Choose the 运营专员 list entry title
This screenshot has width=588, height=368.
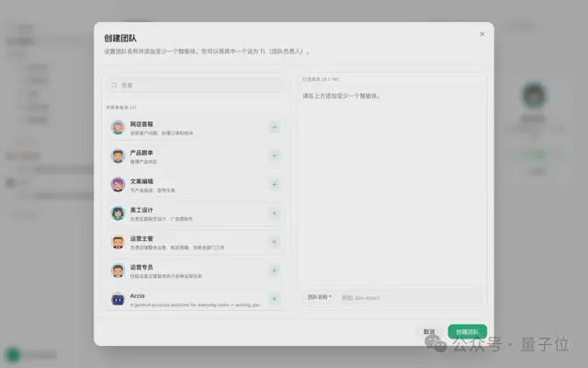coord(141,266)
